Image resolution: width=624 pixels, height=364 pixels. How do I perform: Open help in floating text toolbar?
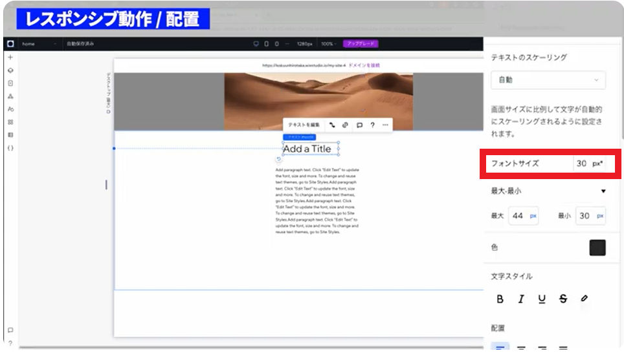[372, 125]
